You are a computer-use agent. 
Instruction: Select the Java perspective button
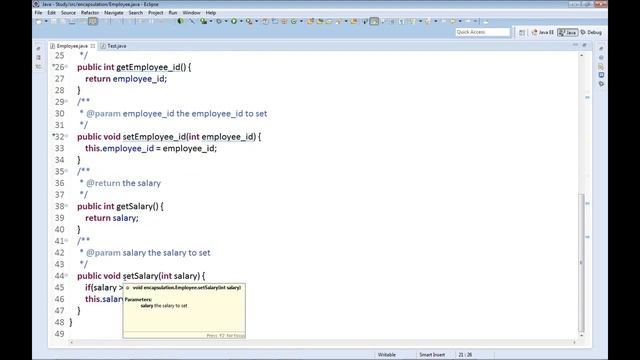[x=568, y=32]
